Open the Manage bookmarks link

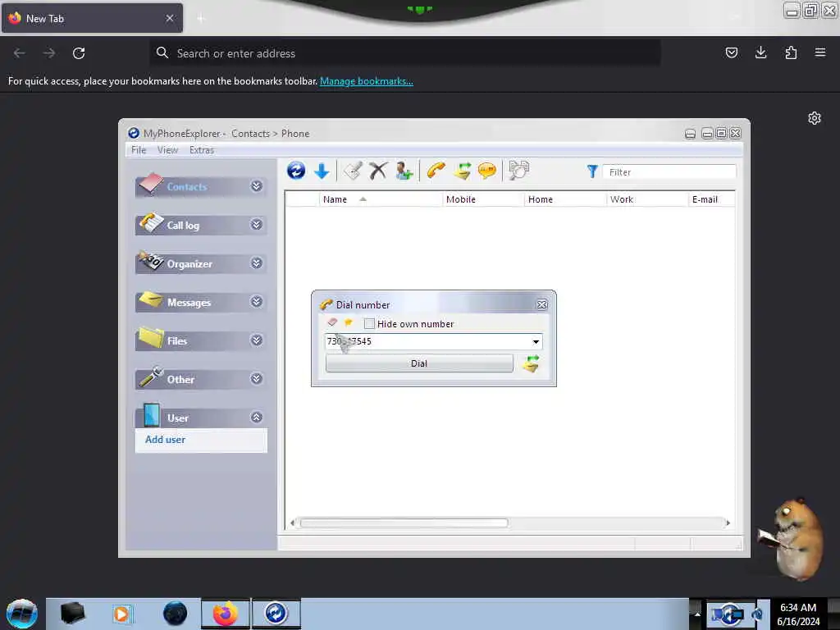point(367,81)
